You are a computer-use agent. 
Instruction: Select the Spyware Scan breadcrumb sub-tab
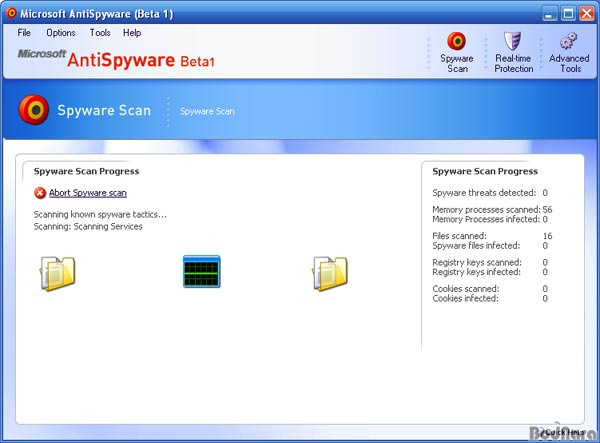coord(207,111)
